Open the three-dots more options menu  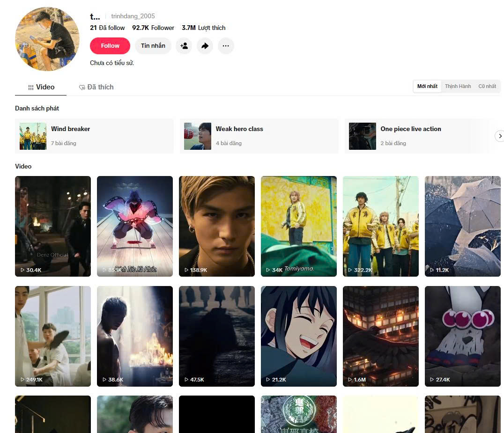226,46
